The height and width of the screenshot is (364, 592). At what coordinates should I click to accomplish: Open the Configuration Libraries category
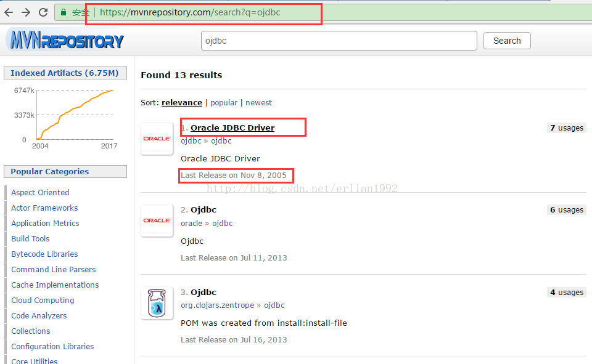[x=52, y=347]
